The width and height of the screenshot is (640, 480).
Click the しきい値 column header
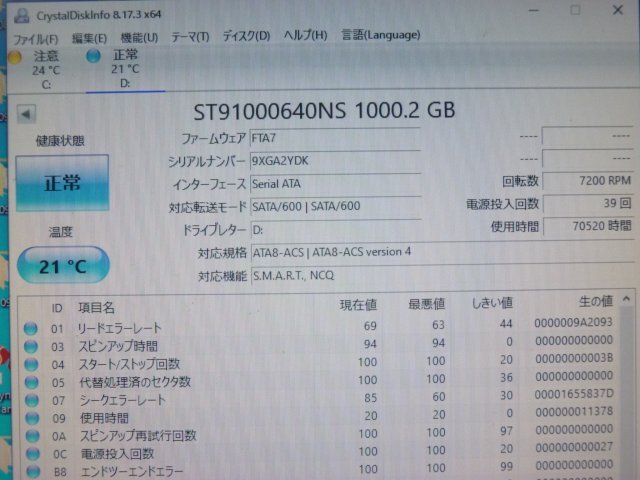click(492, 303)
